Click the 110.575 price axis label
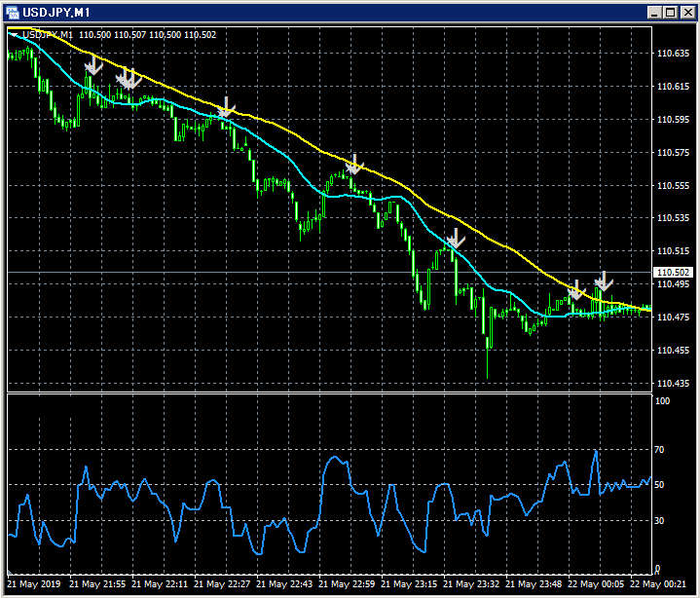 coord(673,152)
